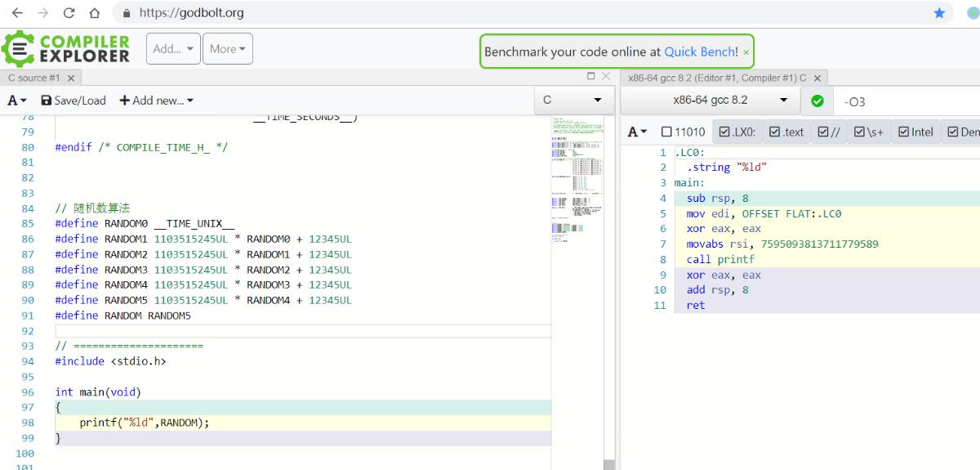Maximize the source editor pane

(x=591, y=76)
